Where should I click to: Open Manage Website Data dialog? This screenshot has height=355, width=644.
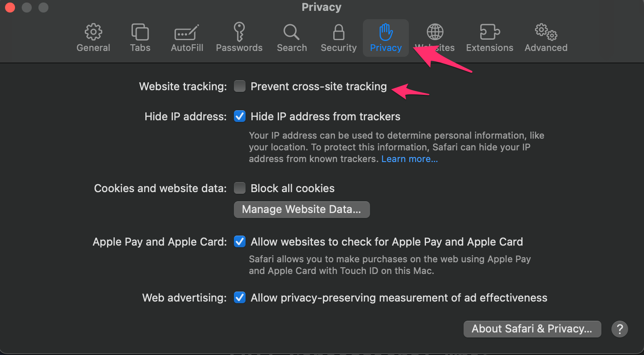[x=302, y=209]
